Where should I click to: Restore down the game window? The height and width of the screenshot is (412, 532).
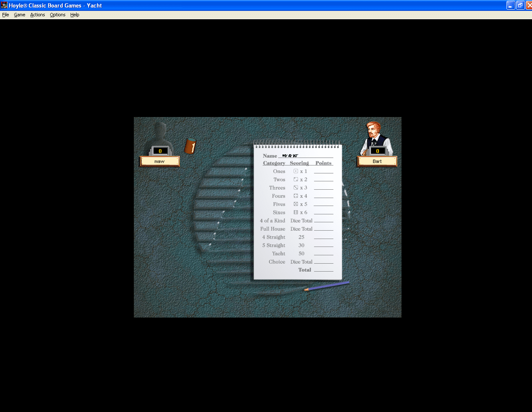coord(520,5)
